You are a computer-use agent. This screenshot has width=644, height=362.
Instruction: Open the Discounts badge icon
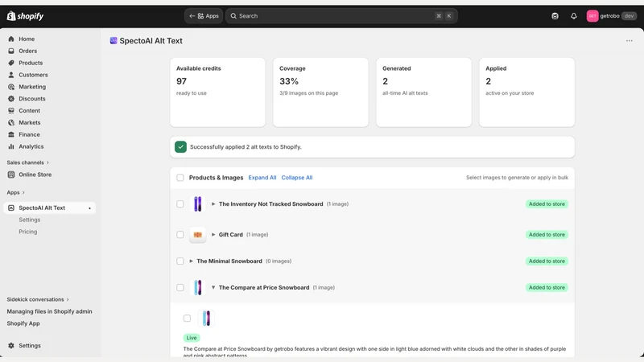tap(11, 98)
